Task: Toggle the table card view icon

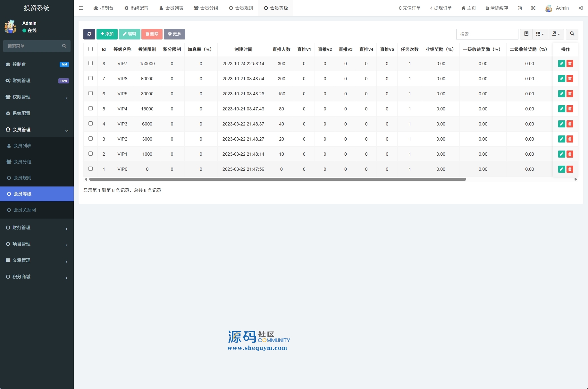Action: pos(526,34)
